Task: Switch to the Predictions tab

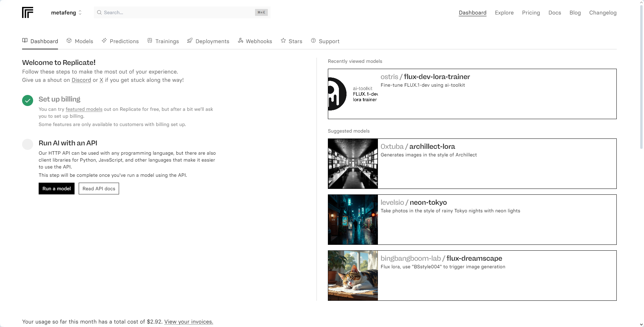Action: point(120,41)
